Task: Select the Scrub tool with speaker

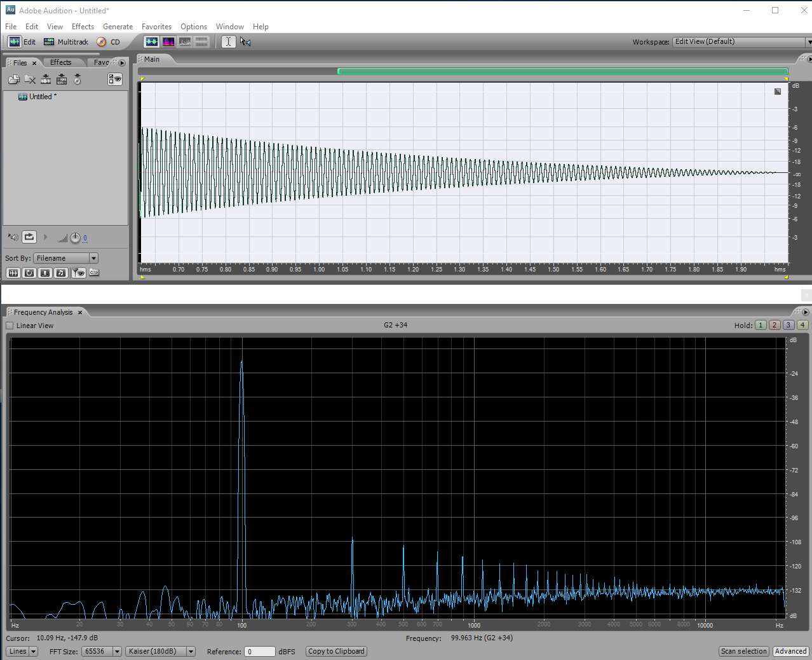Action: pos(245,42)
